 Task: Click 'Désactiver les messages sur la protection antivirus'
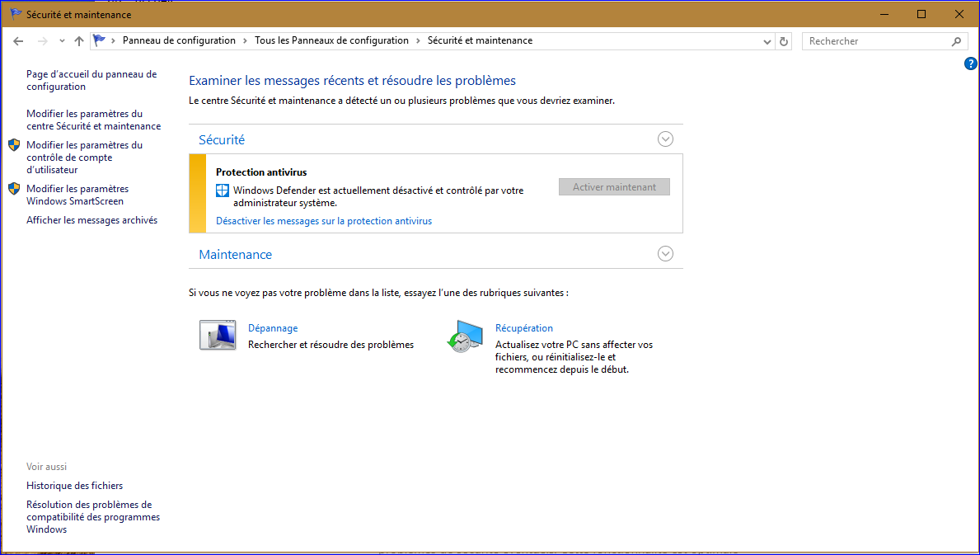324,221
